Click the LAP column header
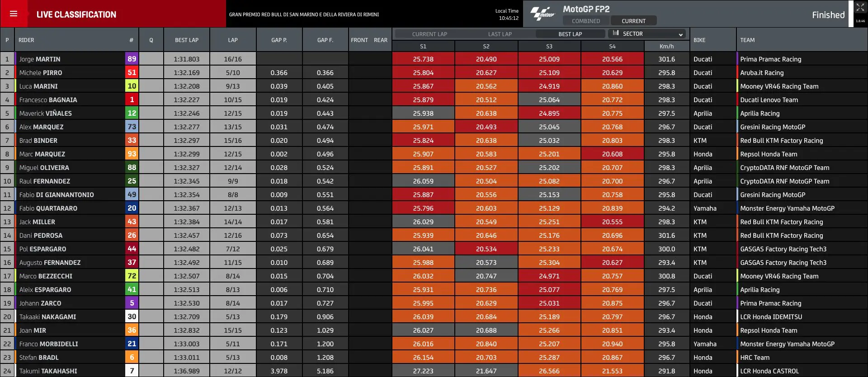Image resolution: width=868 pixels, height=377 pixels. (233, 40)
